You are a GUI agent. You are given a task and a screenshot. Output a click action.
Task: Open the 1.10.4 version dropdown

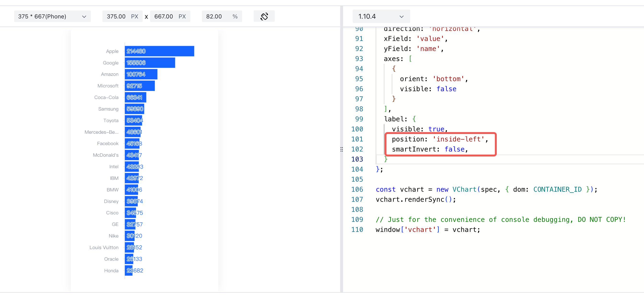pos(381,16)
